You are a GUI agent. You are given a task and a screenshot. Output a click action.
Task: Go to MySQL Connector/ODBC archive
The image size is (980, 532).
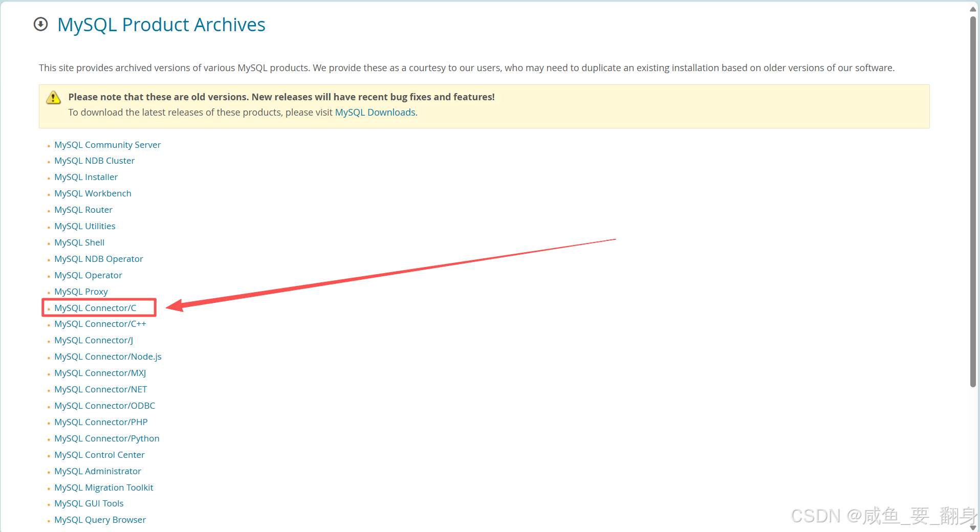(105, 406)
